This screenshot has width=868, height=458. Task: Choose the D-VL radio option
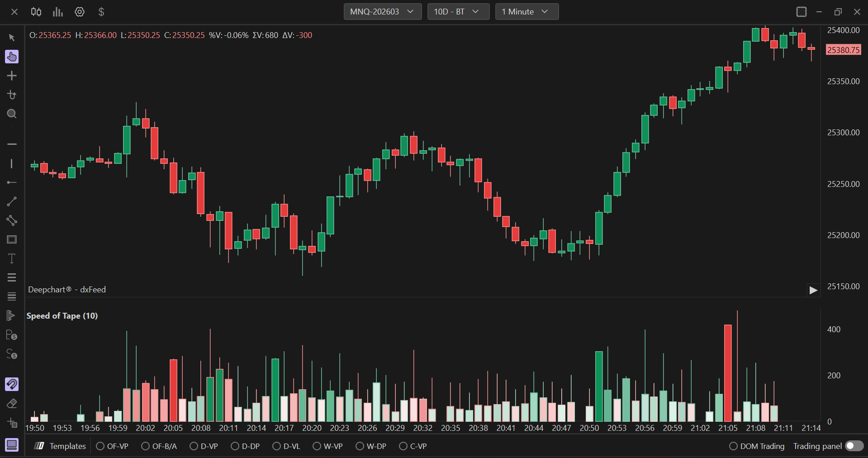276,446
